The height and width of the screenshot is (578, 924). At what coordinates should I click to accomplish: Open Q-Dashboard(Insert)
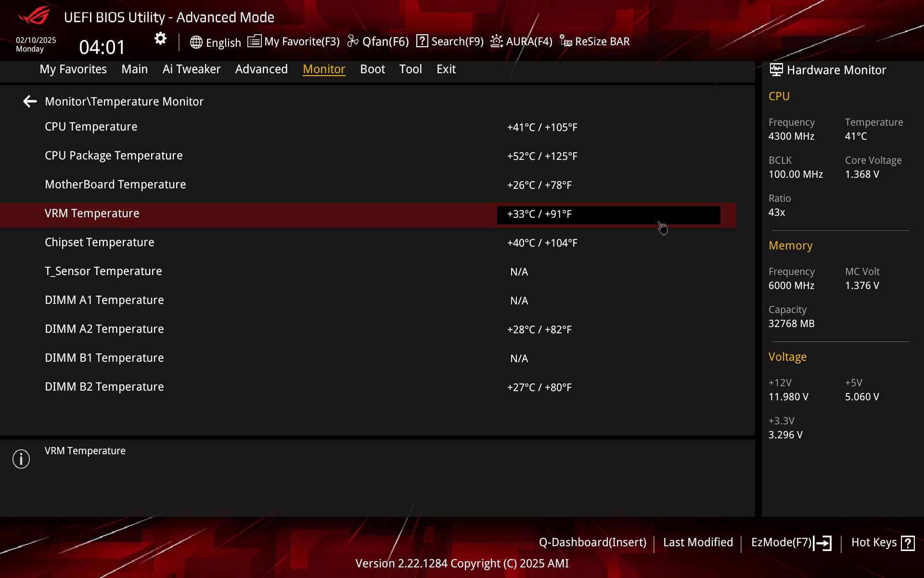[x=592, y=543]
